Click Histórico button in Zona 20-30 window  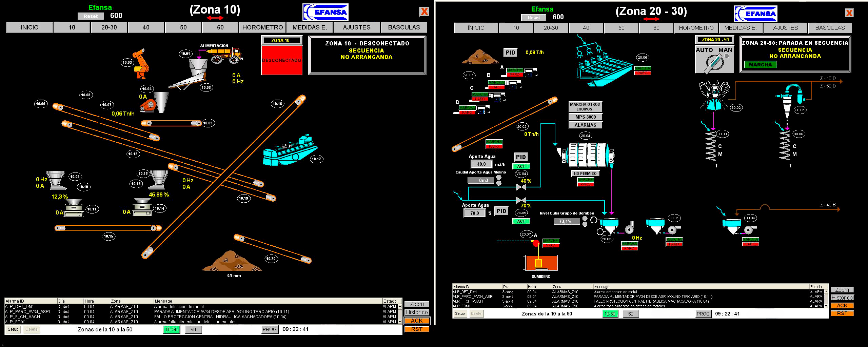click(x=842, y=298)
